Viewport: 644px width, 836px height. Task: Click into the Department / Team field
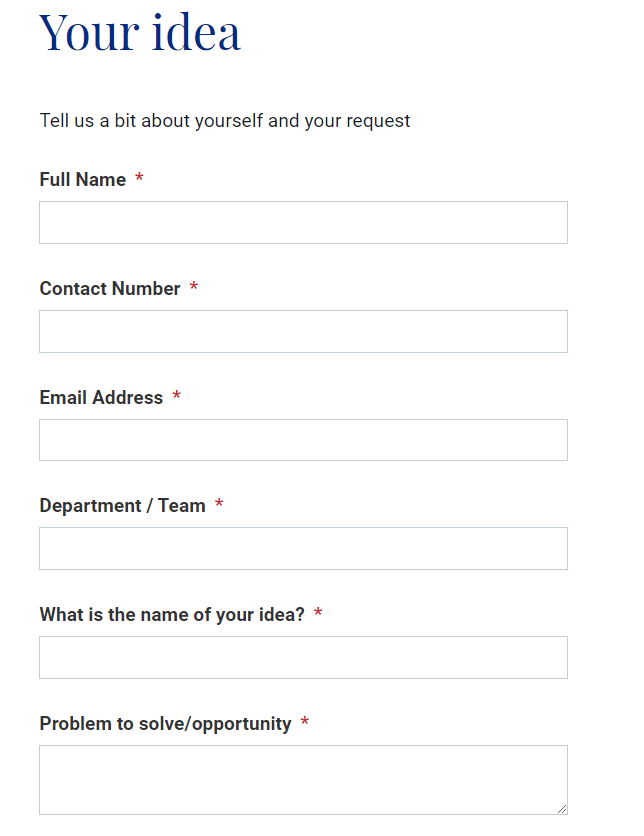click(303, 548)
